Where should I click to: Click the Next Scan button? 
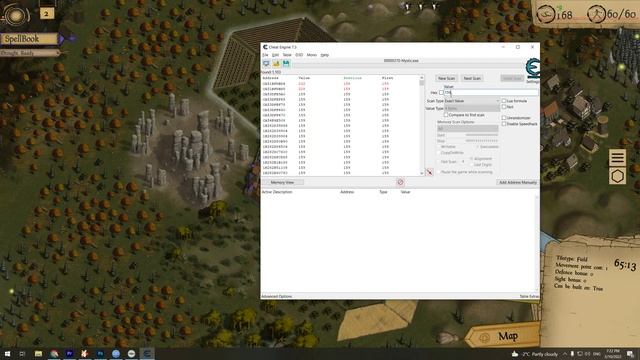[x=472, y=78]
